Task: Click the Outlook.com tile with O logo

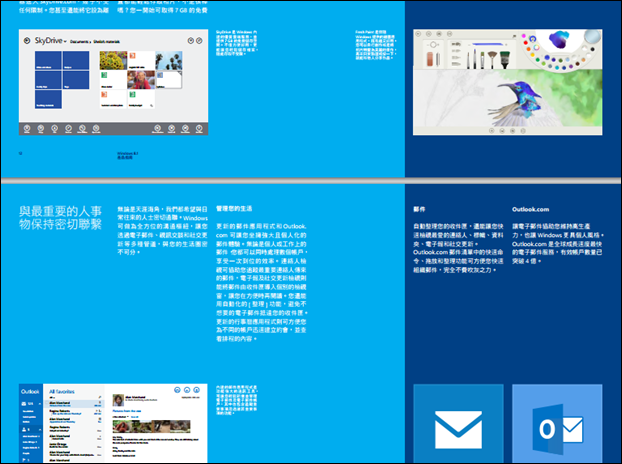Action: tap(557, 424)
